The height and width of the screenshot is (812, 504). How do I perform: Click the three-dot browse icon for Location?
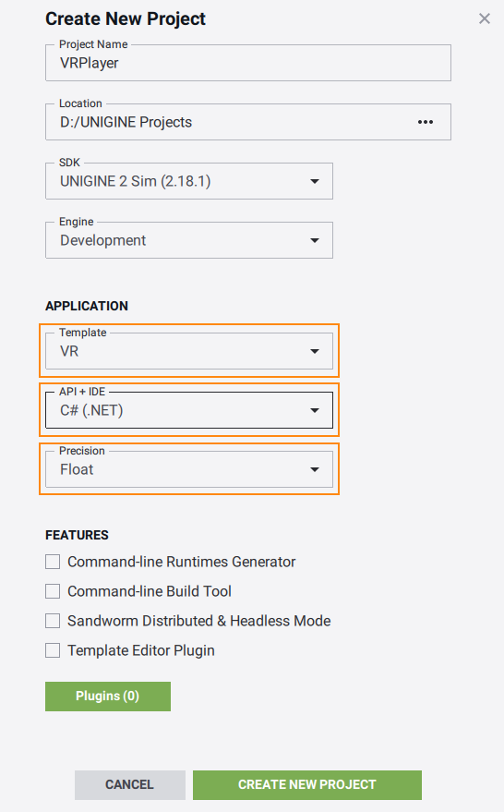426,122
